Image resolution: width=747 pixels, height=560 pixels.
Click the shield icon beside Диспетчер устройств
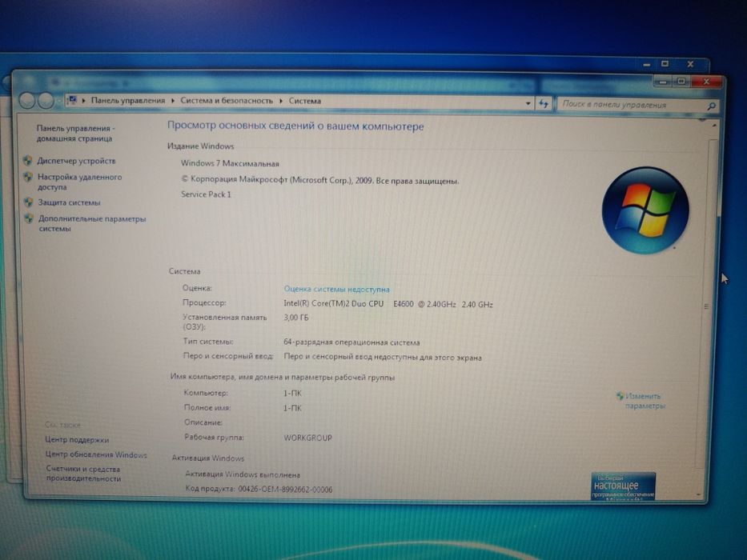(x=28, y=161)
